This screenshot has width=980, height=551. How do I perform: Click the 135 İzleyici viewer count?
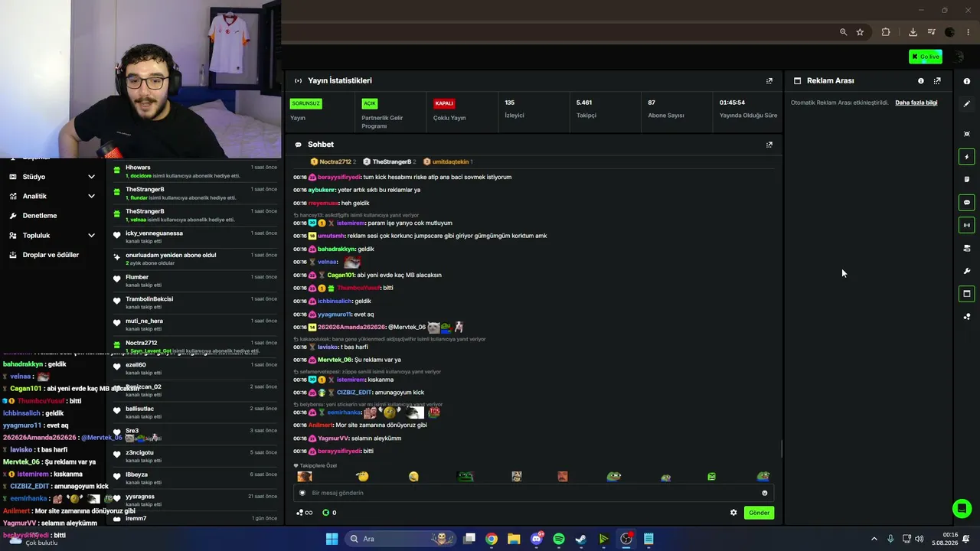click(514, 109)
